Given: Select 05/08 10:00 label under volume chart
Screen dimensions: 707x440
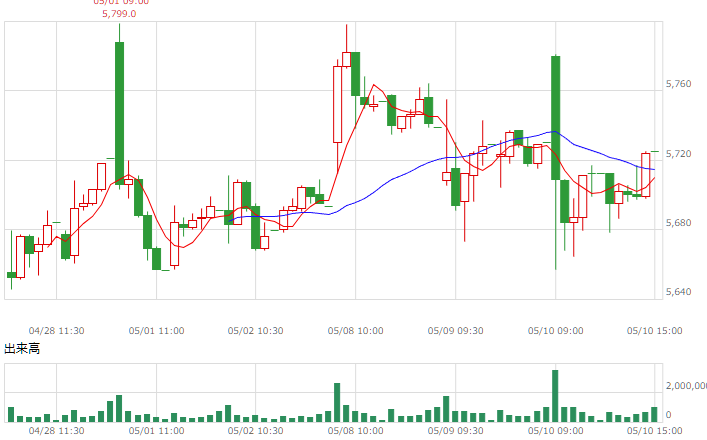Looking at the screenshot, I should pos(356,431).
